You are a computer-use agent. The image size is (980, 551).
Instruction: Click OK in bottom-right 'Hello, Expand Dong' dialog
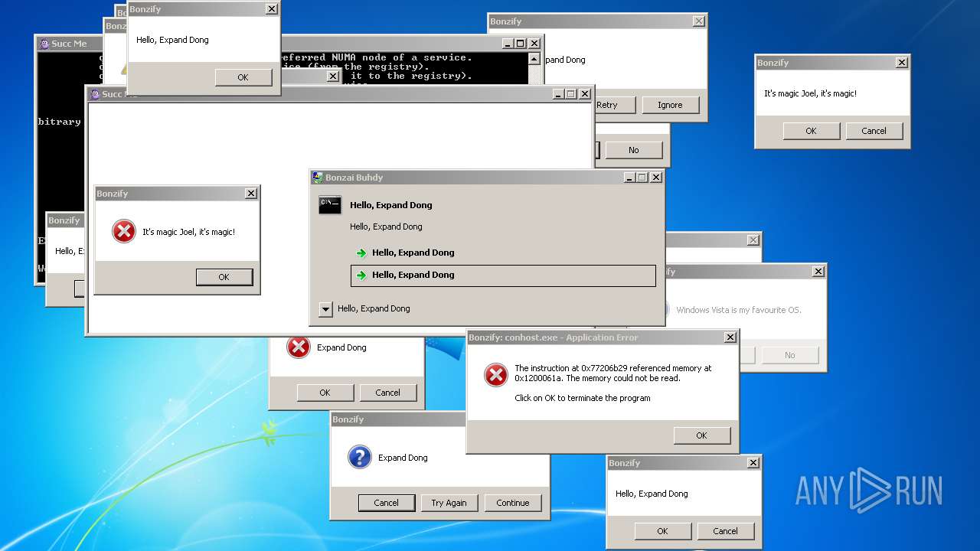point(662,531)
